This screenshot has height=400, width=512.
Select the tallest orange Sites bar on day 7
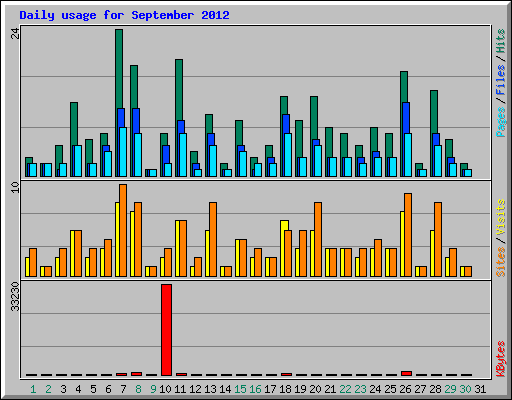[x=123, y=230]
